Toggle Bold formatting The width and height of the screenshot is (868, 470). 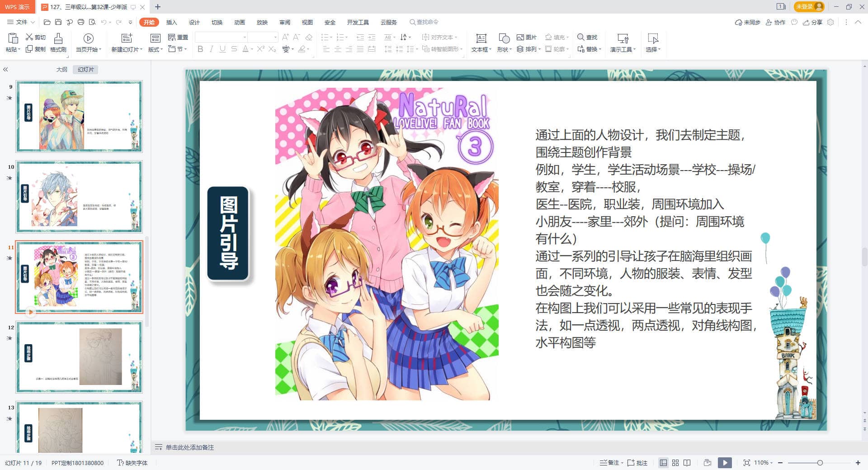200,49
